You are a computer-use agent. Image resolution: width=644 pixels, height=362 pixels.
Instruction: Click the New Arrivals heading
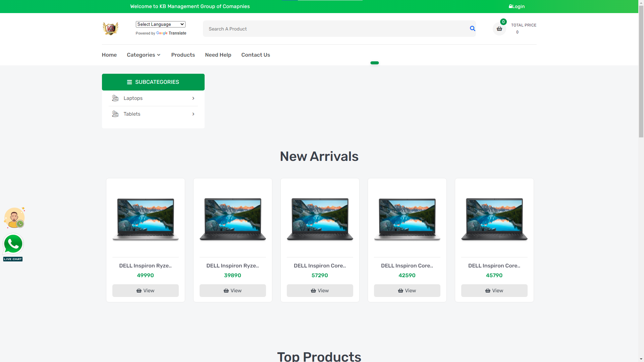coord(319,157)
